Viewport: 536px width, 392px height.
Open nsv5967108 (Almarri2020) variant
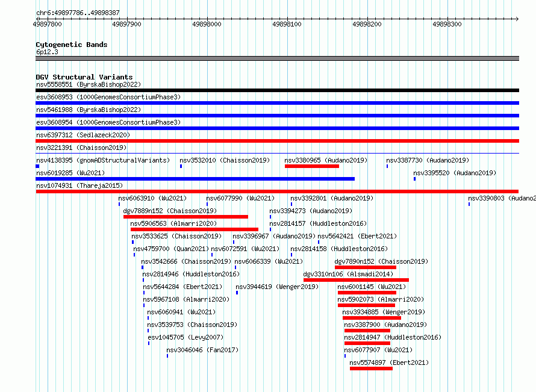pyautogui.click(x=186, y=299)
